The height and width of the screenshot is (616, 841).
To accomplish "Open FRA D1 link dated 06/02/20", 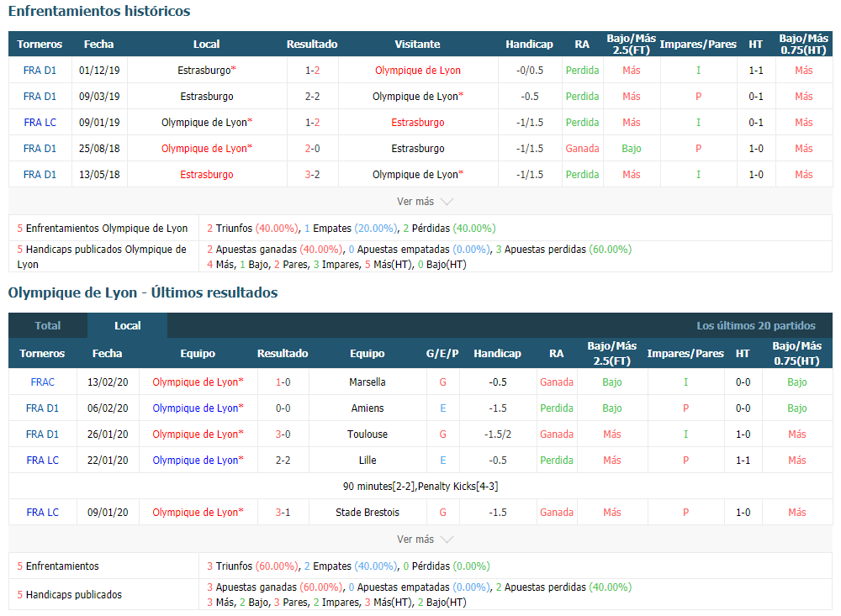I will click(42, 408).
